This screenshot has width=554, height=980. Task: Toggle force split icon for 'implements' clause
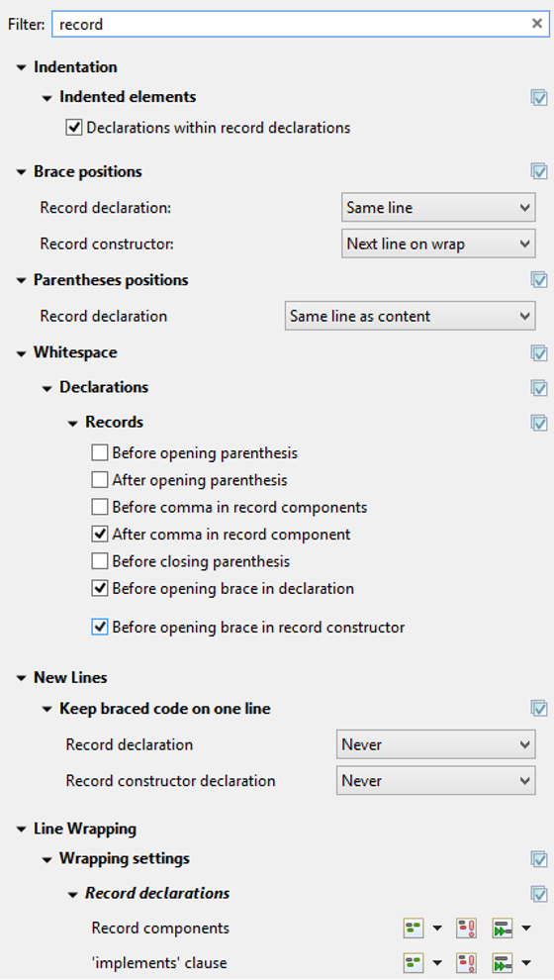[467, 963]
